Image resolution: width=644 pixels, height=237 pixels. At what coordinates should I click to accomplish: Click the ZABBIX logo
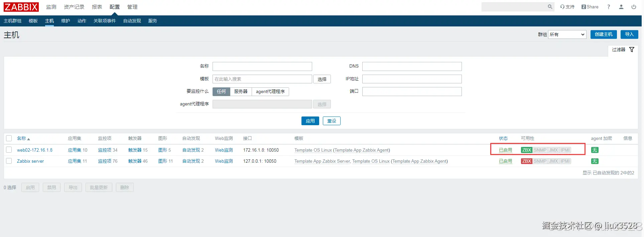(x=21, y=7)
